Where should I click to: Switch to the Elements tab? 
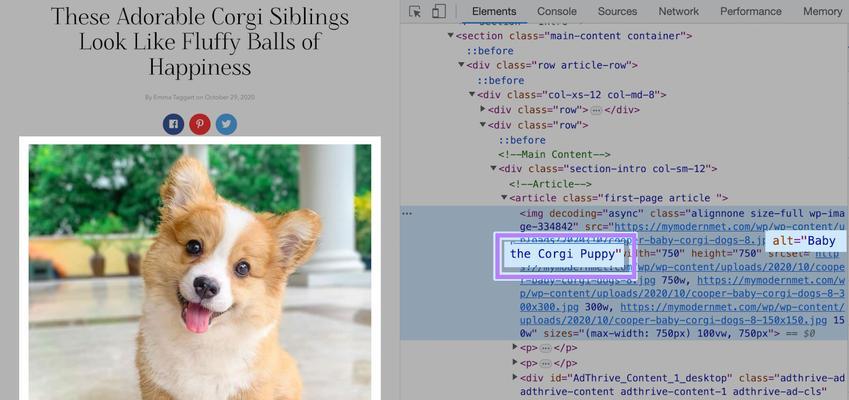494,11
